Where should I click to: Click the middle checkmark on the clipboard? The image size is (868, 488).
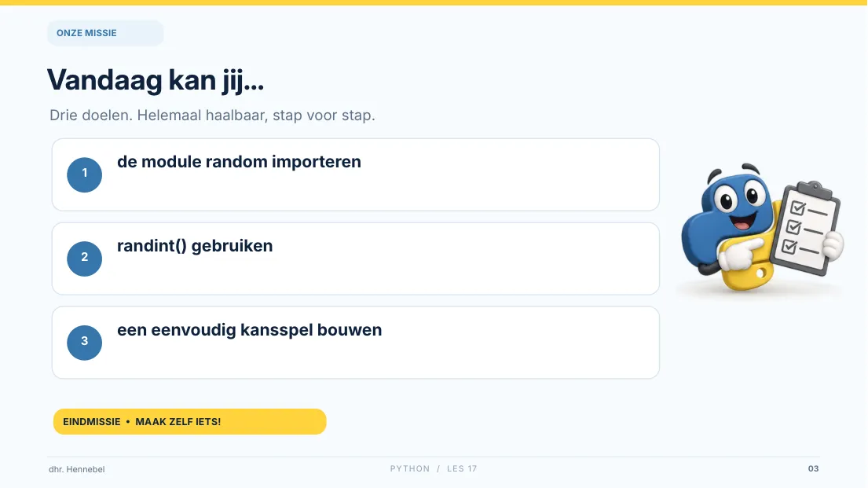[x=793, y=227]
